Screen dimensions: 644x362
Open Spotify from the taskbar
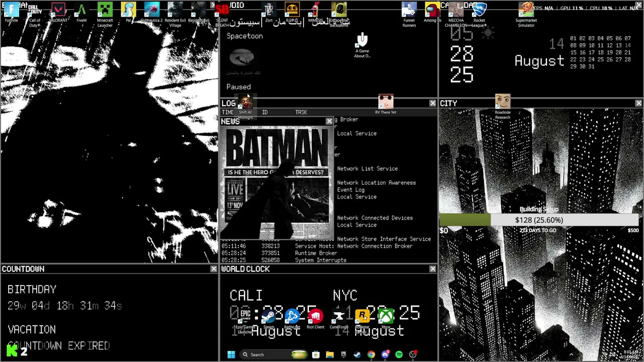click(x=399, y=354)
